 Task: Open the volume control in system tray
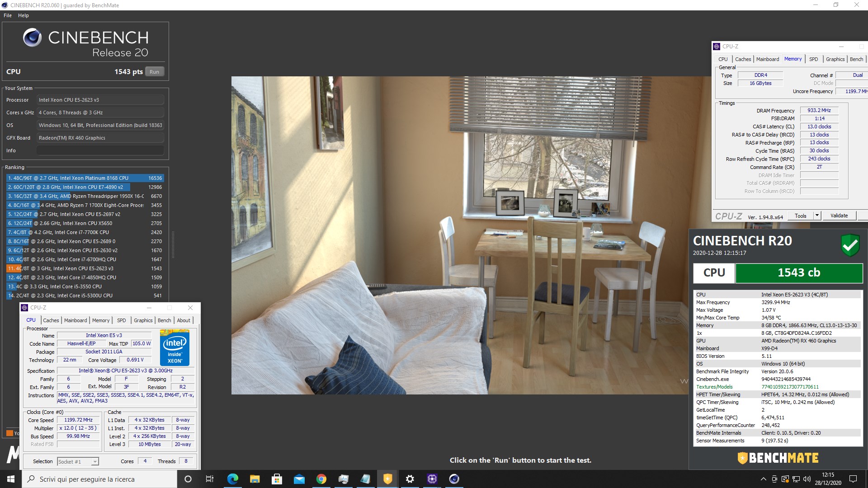tap(807, 479)
